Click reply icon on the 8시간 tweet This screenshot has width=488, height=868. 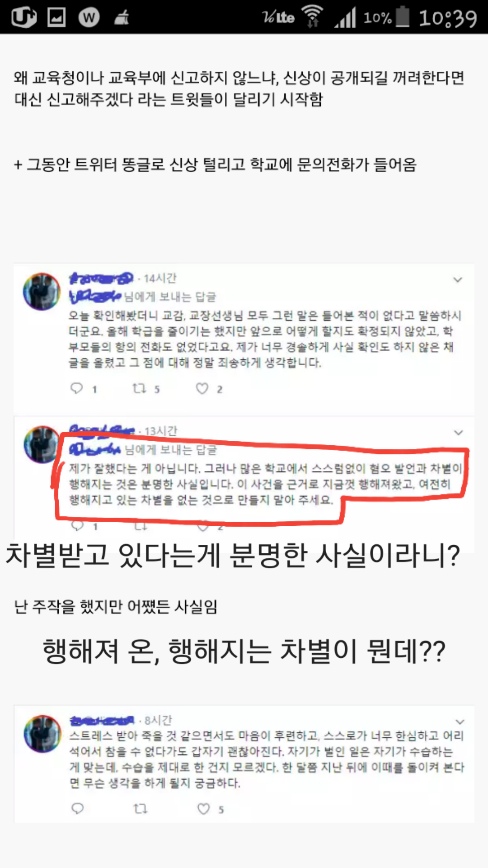click(x=78, y=809)
